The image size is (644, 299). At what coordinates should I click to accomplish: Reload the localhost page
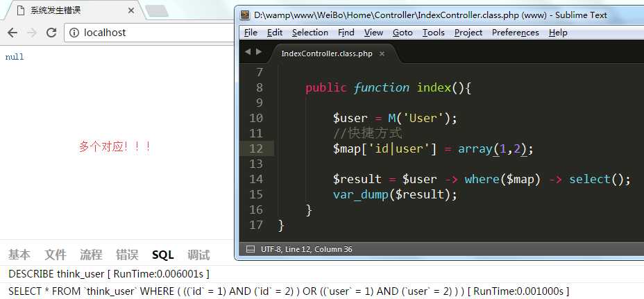coord(51,33)
